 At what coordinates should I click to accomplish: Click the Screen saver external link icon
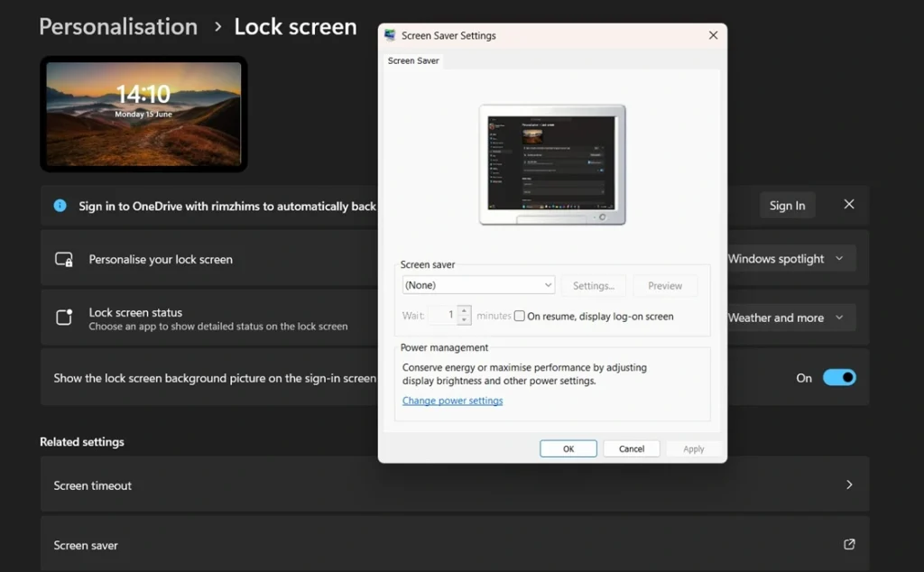849,544
